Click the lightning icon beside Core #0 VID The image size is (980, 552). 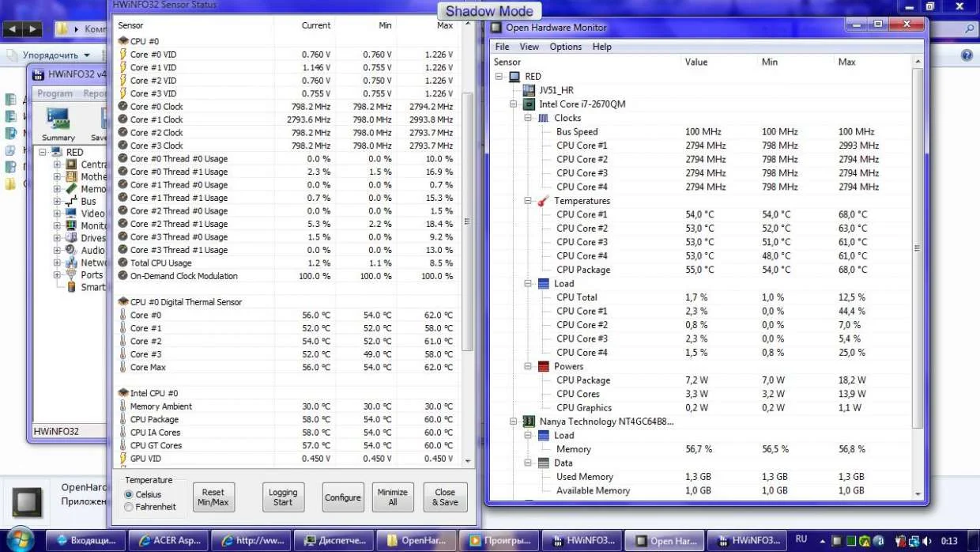[122, 55]
